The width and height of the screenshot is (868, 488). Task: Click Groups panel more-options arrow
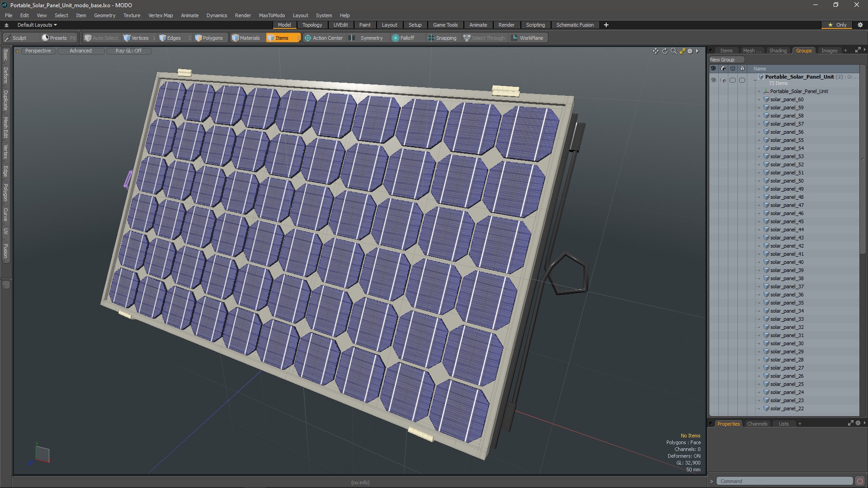coord(864,50)
